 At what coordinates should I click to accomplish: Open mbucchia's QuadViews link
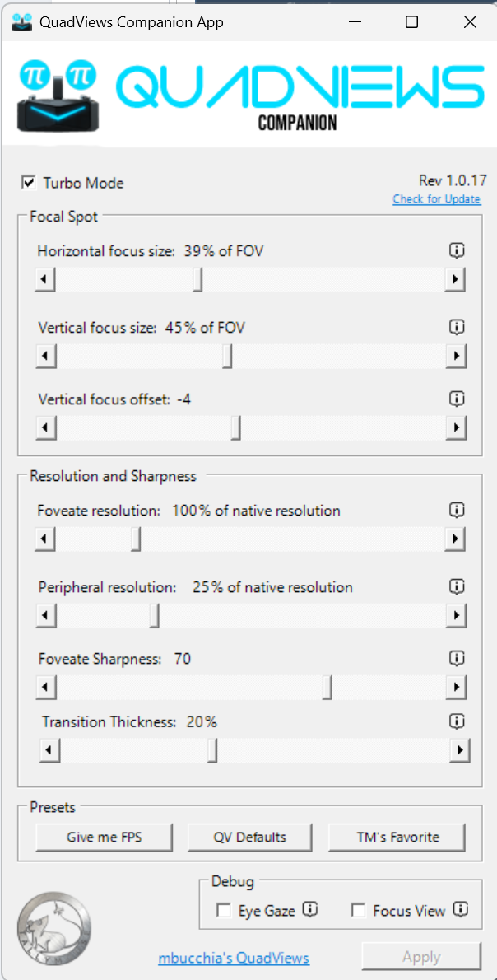point(234,958)
